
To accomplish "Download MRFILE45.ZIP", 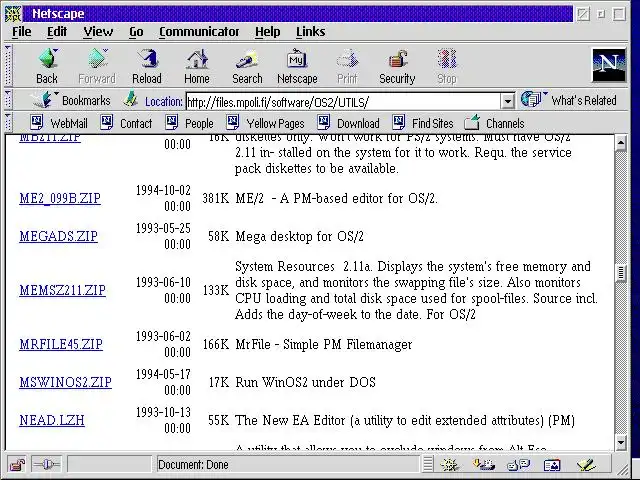I will (61, 344).
